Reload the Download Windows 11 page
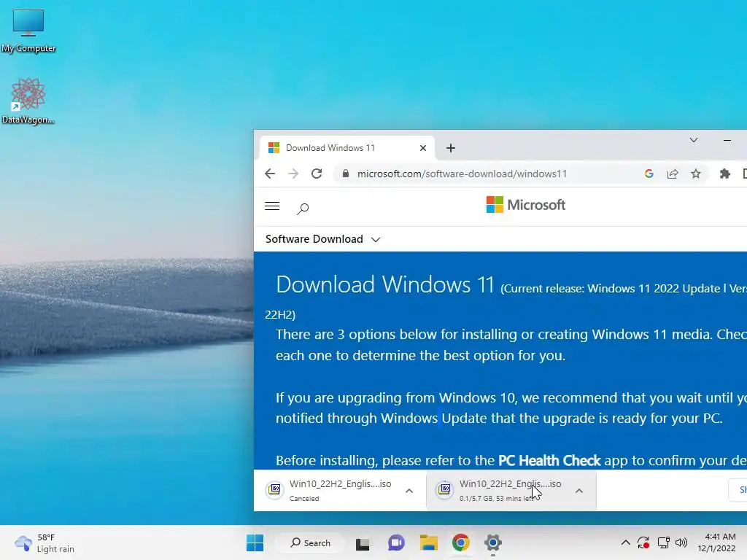This screenshot has height=560, width=747. click(317, 174)
